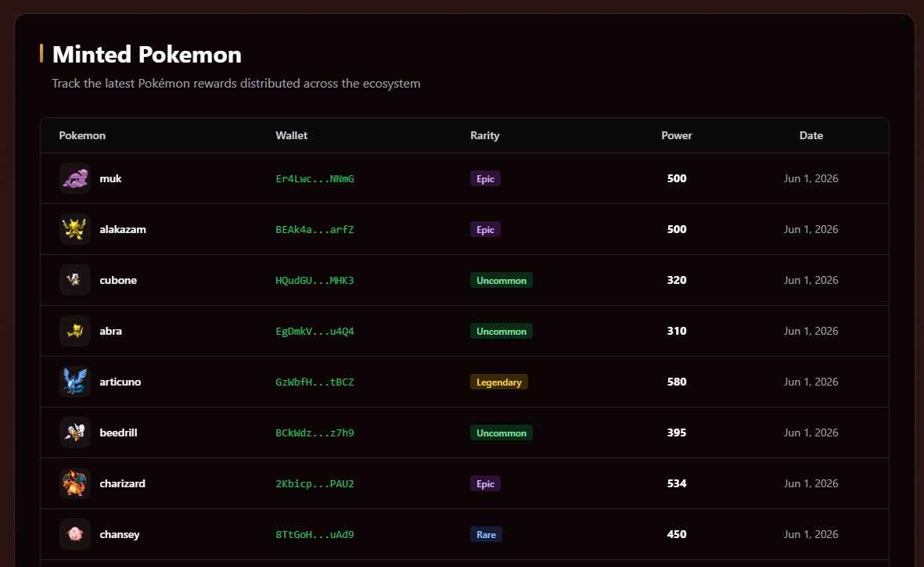Click power value 500 for muk
Image resolution: width=924 pixels, height=567 pixels.
click(677, 178)
